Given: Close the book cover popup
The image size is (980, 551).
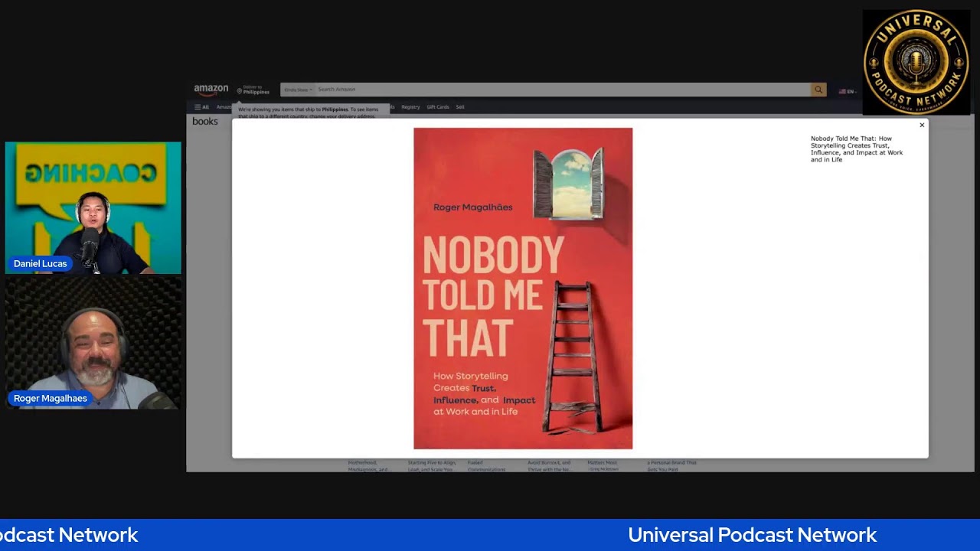Looking at the screenshot, I should (922, 125).
